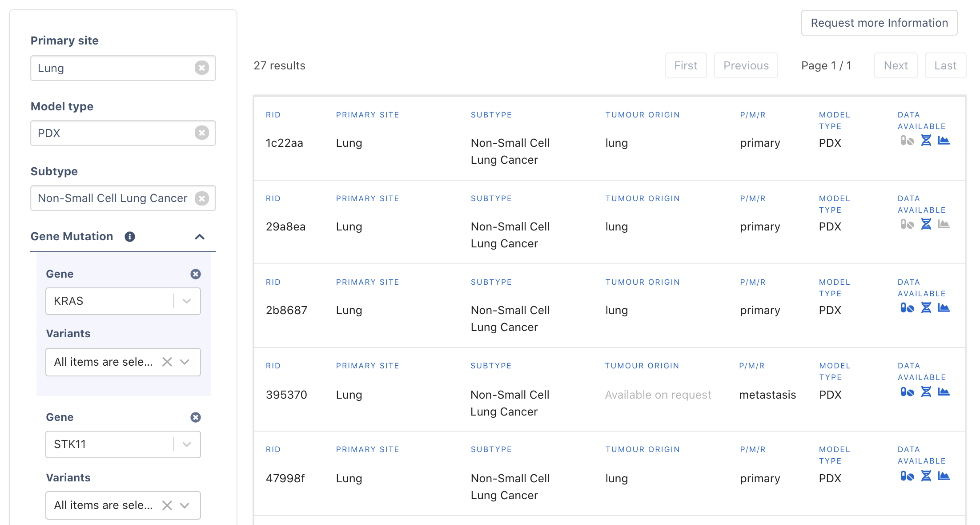Viewport: 980px width, 525px height.
Task: Click the Gene Mutation info icon
Action: [130, 237]
